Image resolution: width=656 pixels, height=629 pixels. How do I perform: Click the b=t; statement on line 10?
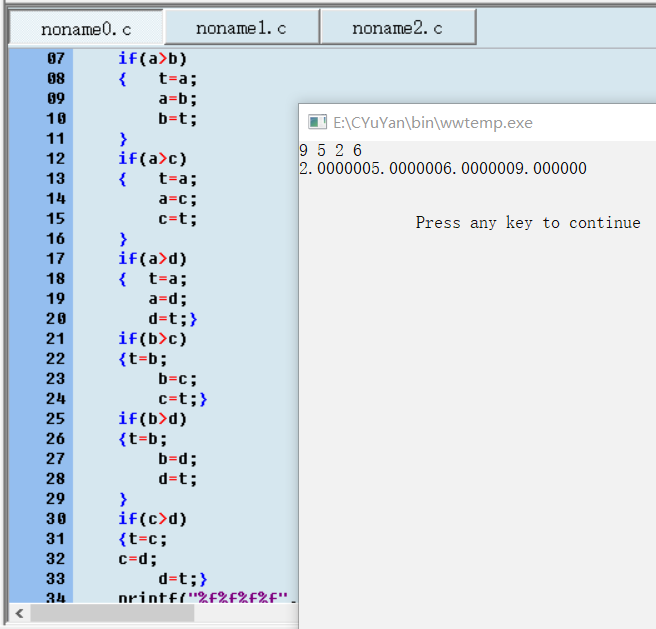pyautogui.click(x=177, y=119)
